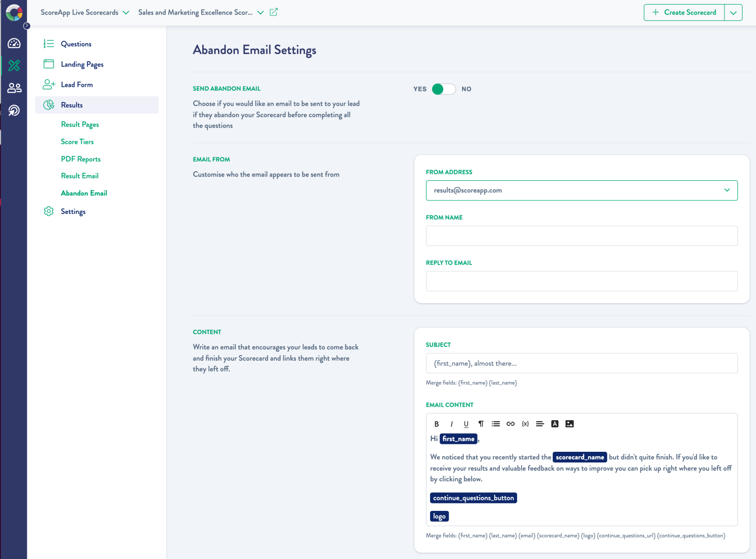Expand the Create Scorecard arrow menu
This screenshot has width=756, height=559.
(733, 13)
